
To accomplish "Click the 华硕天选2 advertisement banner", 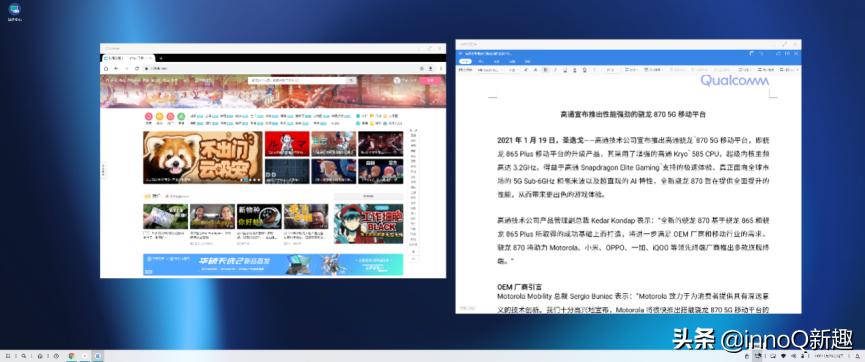I will [x=273, y=264].
